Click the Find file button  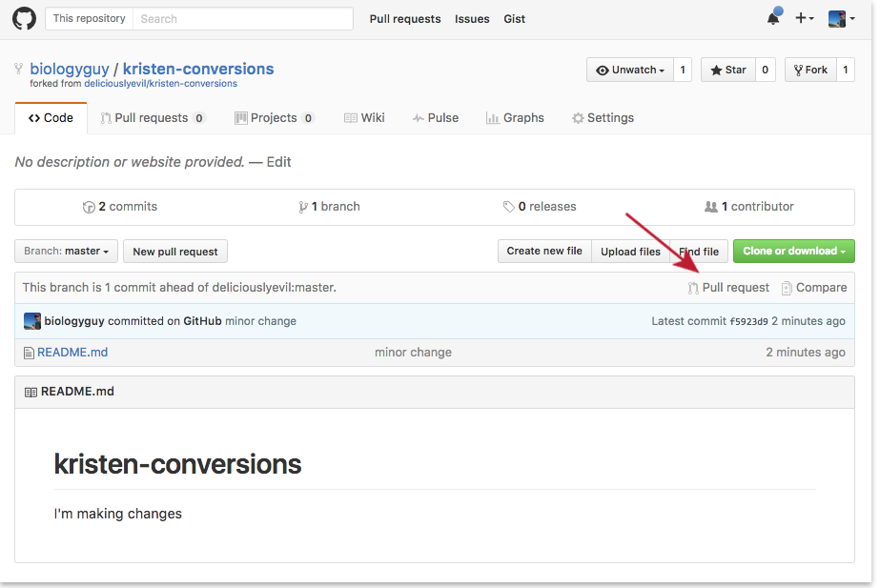click(x=699, y=252)
